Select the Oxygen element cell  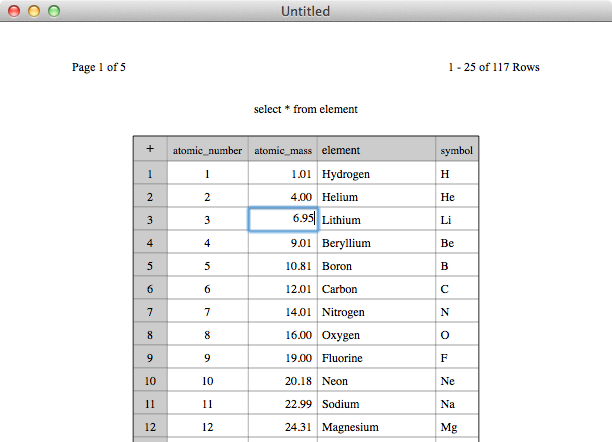click(377, 335)
